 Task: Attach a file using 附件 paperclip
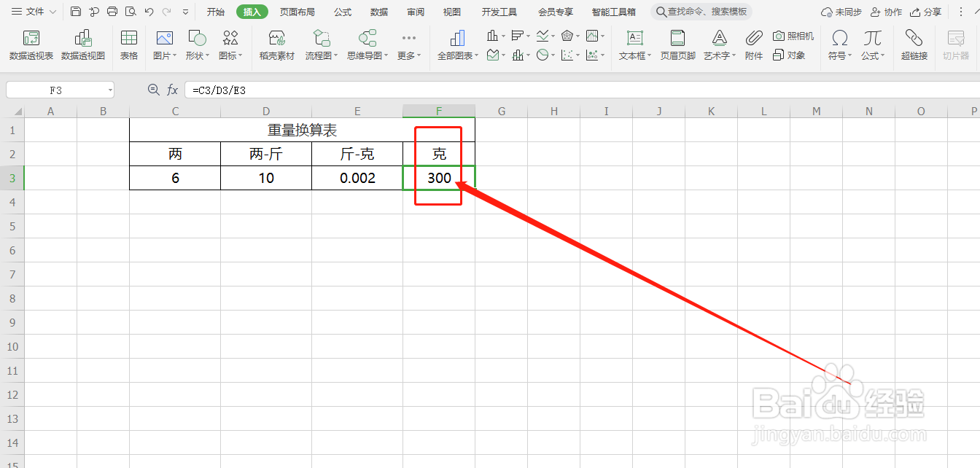[753, 44]
